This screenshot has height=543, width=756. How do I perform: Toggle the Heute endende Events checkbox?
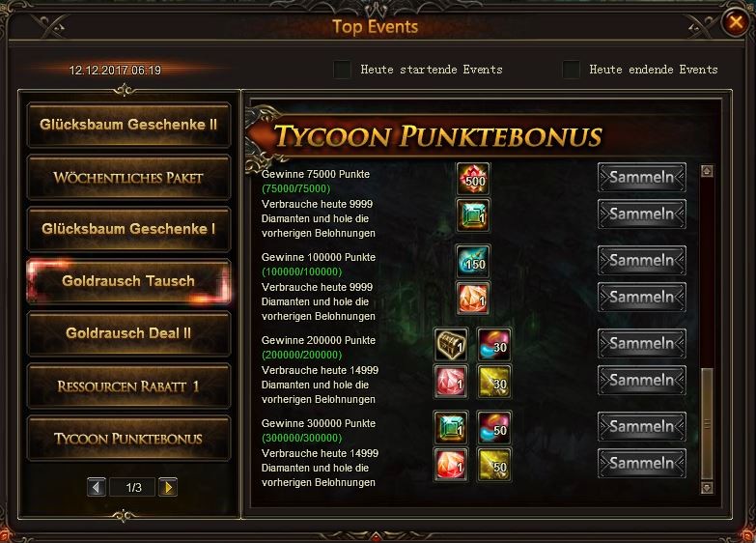tap(572, 70)
